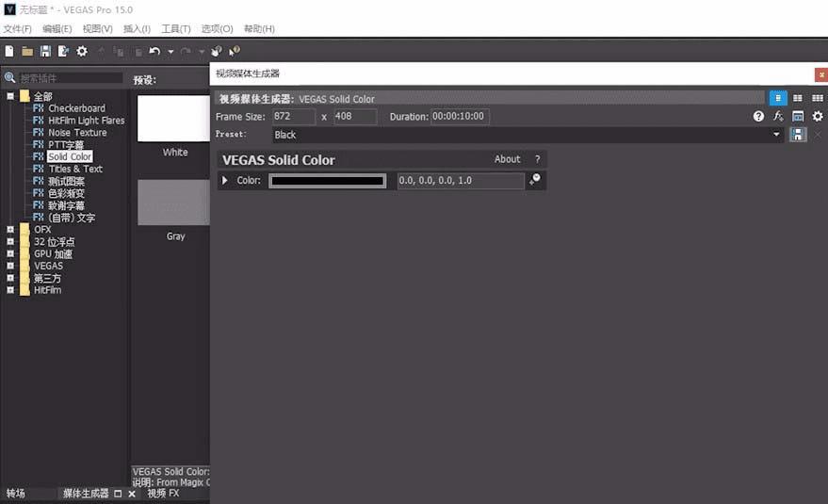This screenshot has height=504, width=828.
Task: Select Titles & Text generator
Action: tap(75, 169)
